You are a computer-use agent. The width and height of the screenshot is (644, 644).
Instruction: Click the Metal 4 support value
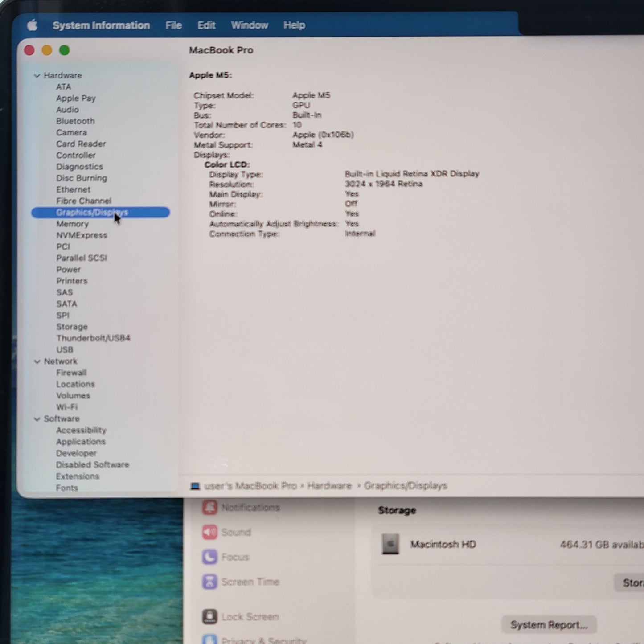coord(307,145)
